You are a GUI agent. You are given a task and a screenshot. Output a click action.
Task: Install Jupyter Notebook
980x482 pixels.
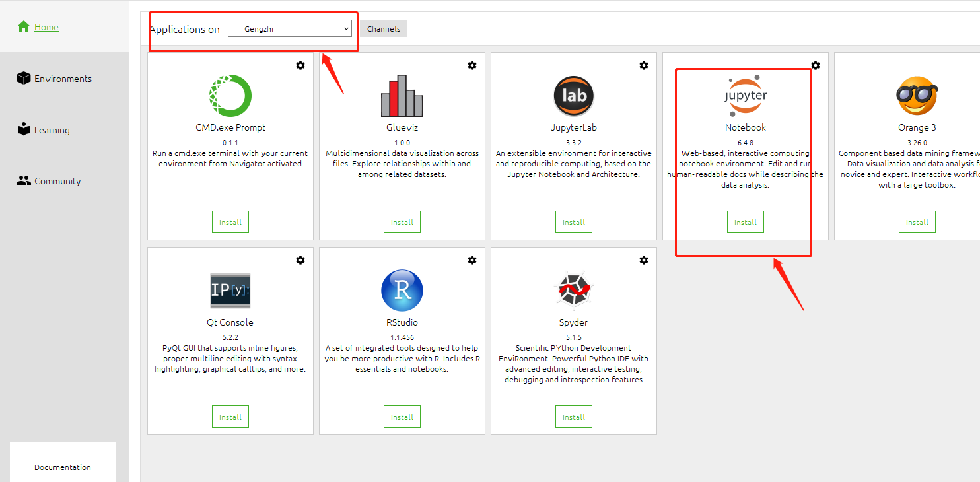point(746,223)
